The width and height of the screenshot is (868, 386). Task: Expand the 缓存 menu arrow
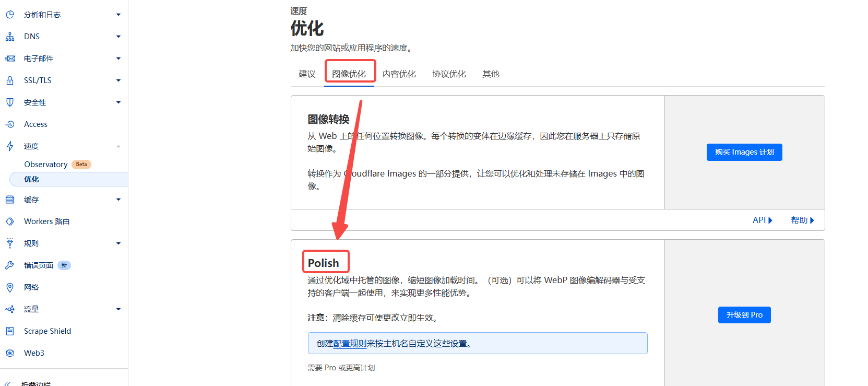[x=118, y=200]
